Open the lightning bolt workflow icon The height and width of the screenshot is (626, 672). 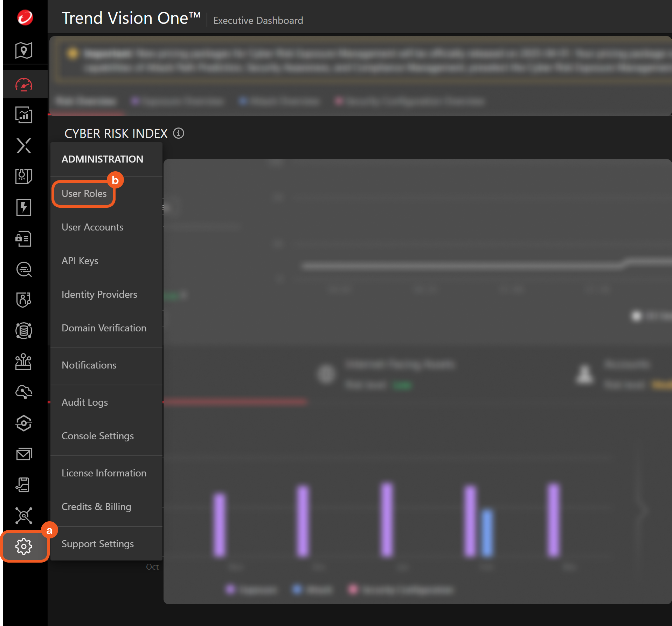pos(24,207)
